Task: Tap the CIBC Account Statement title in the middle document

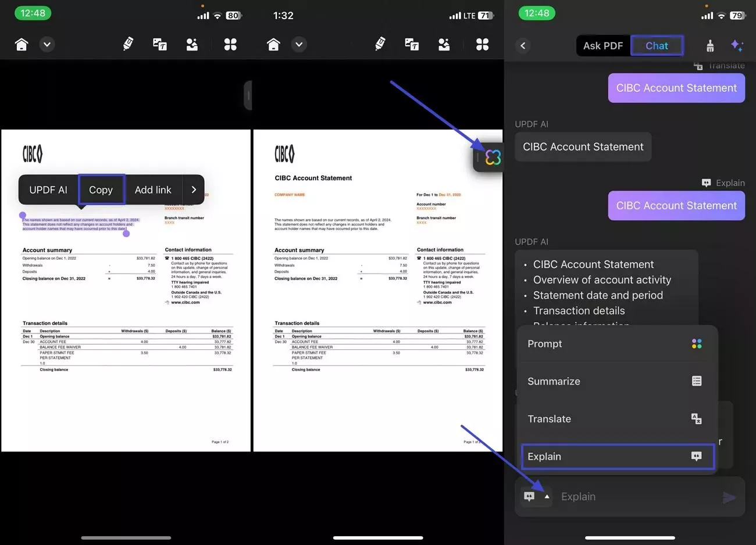Action: pyautogui.click(x=313, y=178)
